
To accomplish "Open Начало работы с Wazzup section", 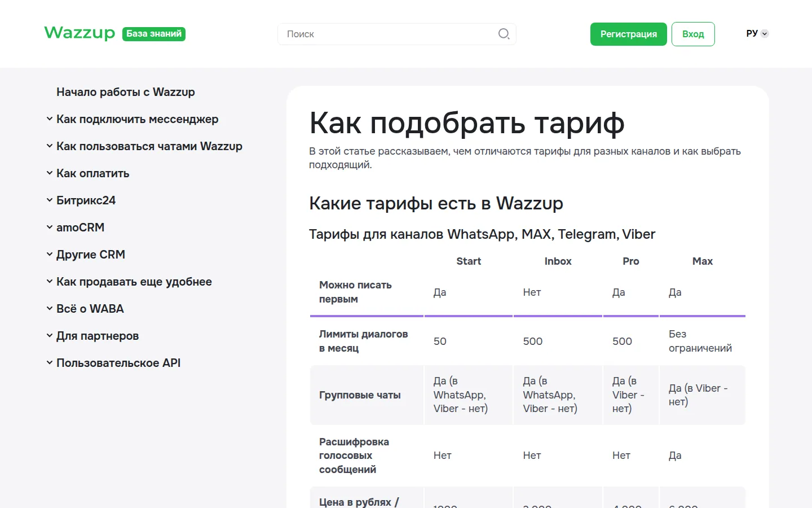I will pyautogui.click(x=126, y=92).
